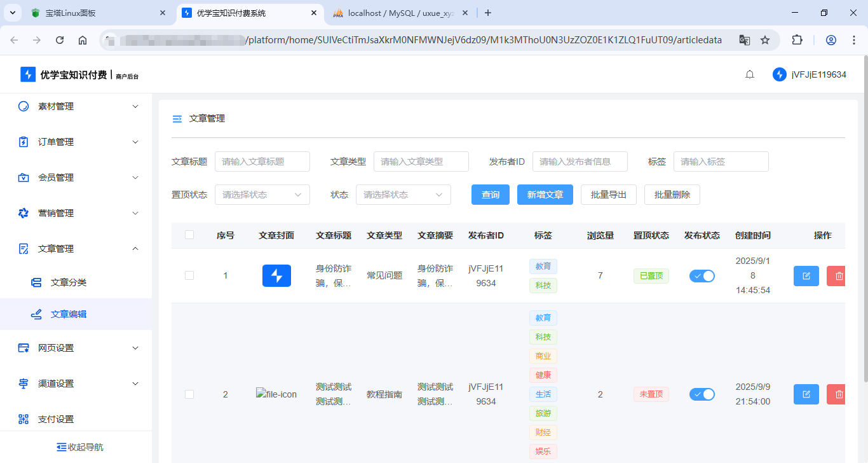Click the 文章标题 input field

click(262, 162)
